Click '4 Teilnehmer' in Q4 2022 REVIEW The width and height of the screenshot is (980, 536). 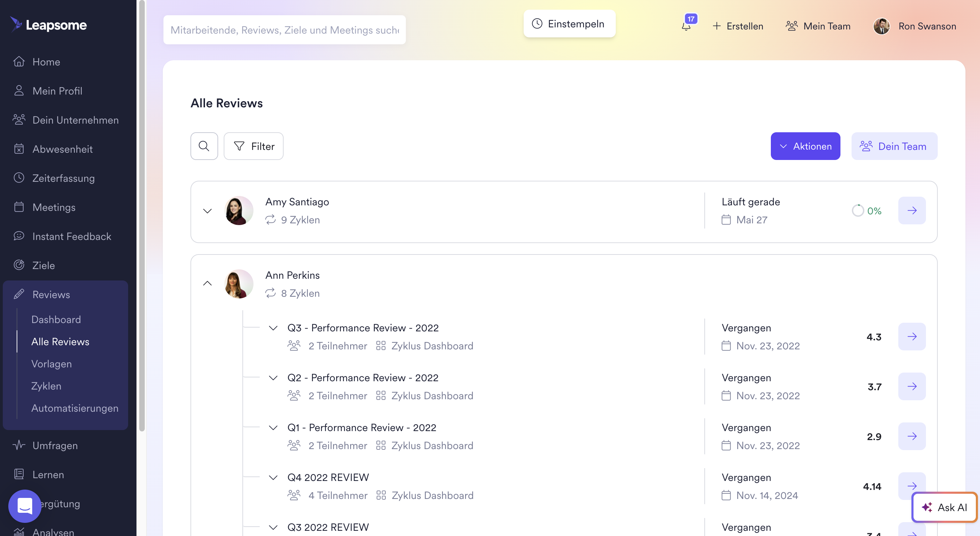pyautogui.click(x=338, y=495)
